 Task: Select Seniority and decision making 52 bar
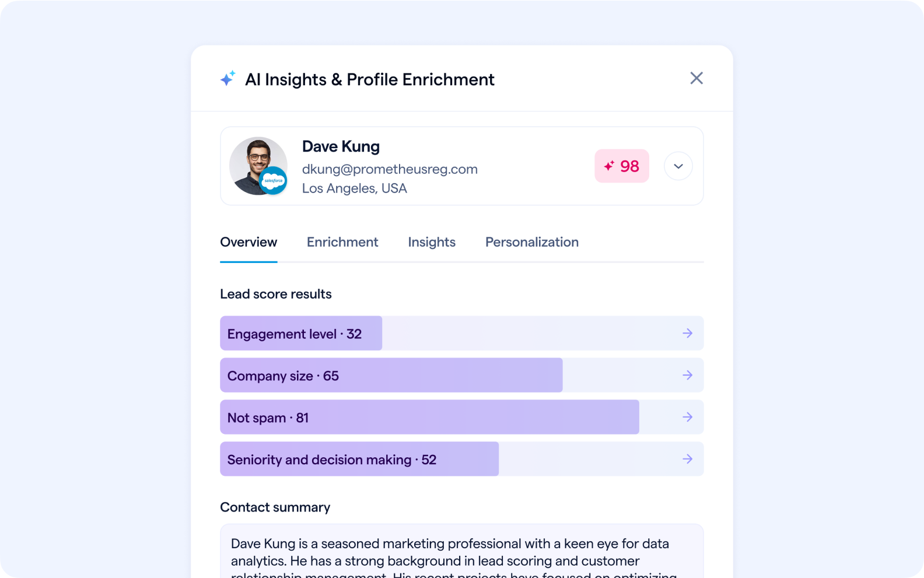click(359, 460)
